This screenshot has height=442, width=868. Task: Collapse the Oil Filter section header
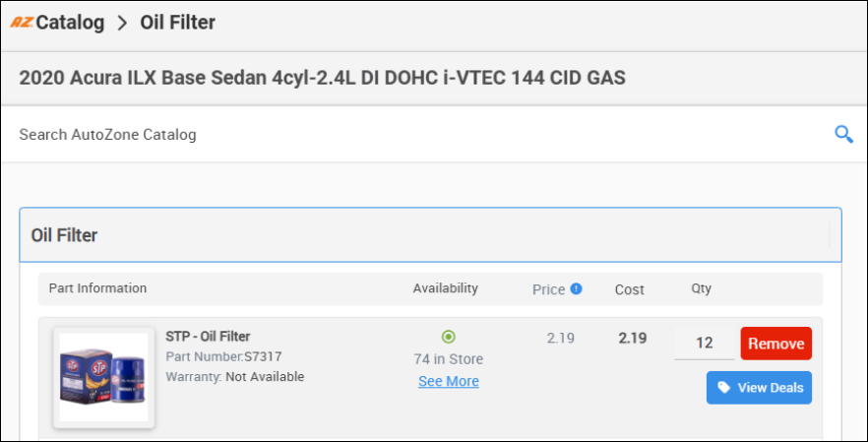coord(430,235)
